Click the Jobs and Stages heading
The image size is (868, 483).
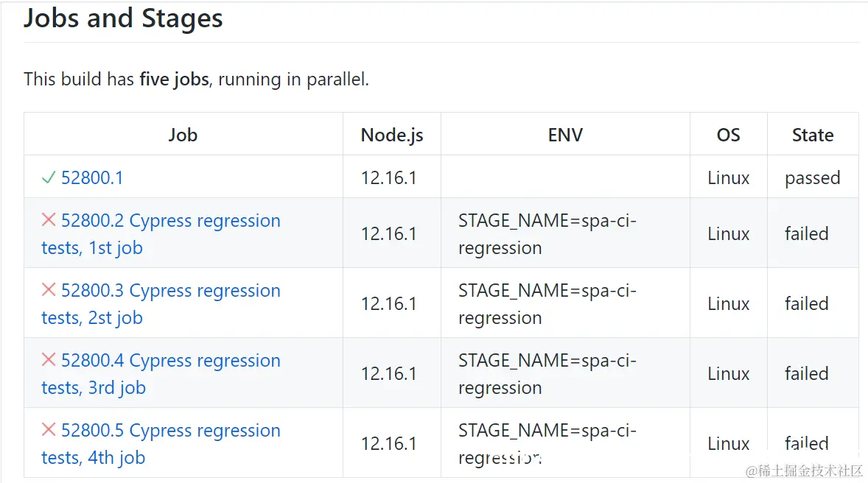click(123, 19)
